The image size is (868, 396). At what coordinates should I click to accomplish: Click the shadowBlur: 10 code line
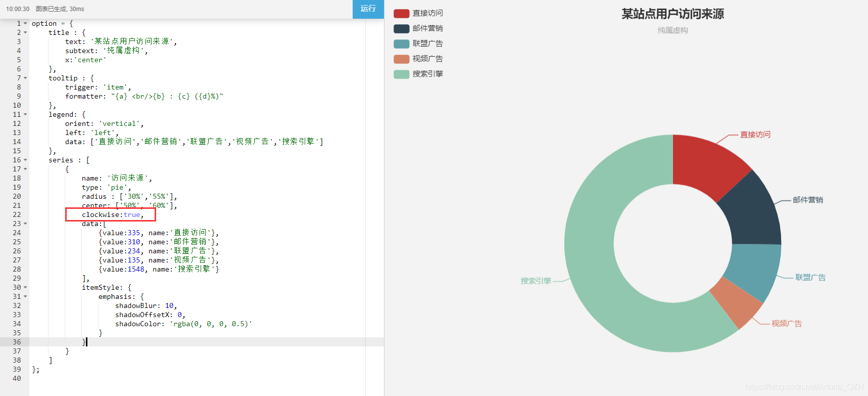click(x=146, y=305)
